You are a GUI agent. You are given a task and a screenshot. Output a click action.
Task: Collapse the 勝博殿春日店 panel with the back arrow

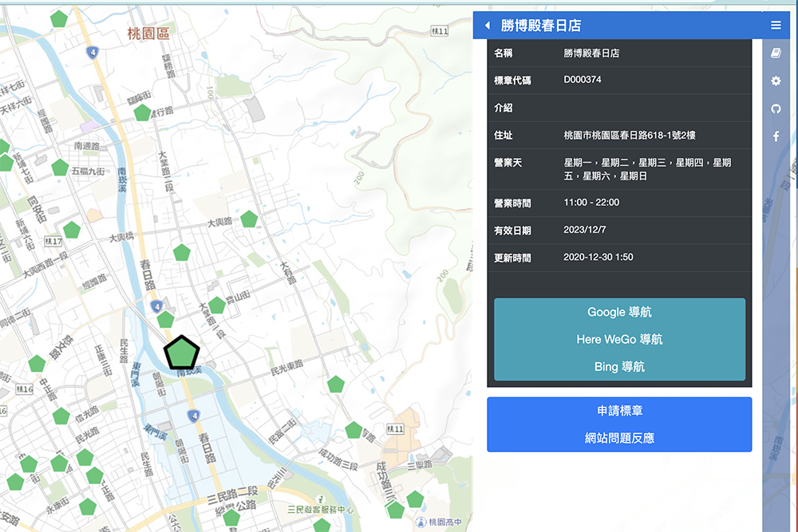click(487, 25)
